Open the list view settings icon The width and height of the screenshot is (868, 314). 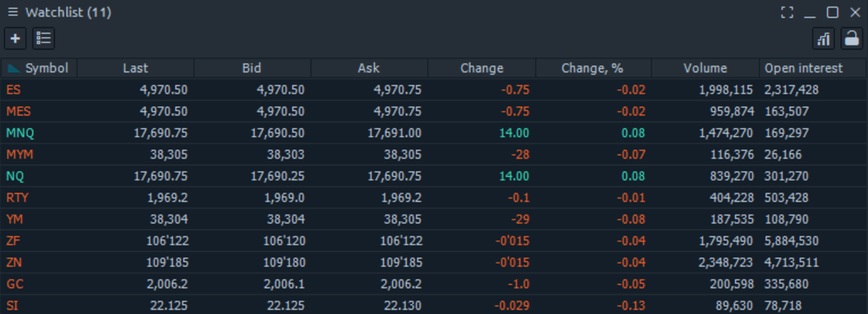click(43, 38)
